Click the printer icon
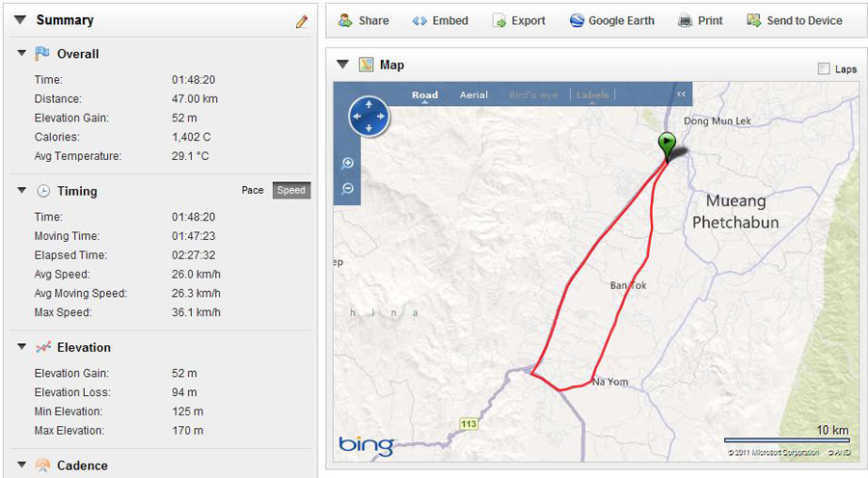This screenshot has width=868, height=478. point(686,21)
